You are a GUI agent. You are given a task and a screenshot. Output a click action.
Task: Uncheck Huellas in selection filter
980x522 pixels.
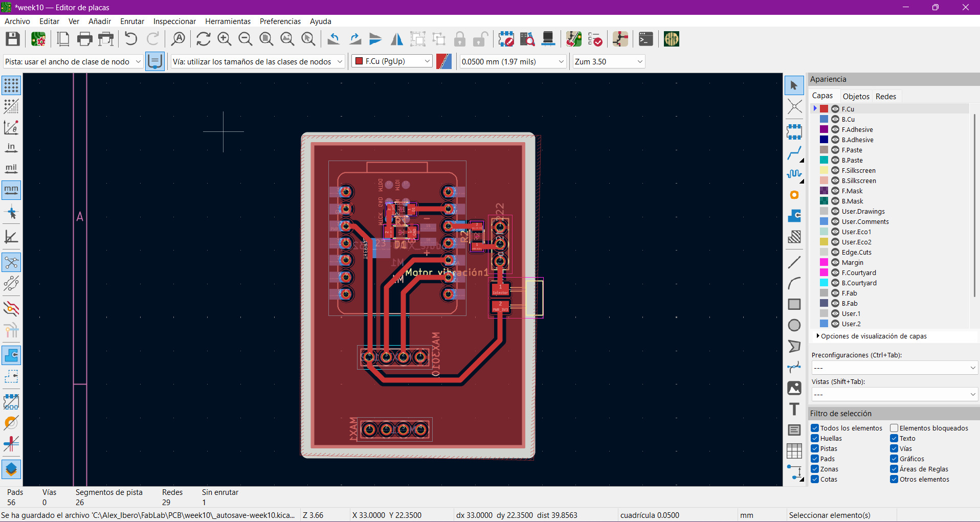pos(815,438)
